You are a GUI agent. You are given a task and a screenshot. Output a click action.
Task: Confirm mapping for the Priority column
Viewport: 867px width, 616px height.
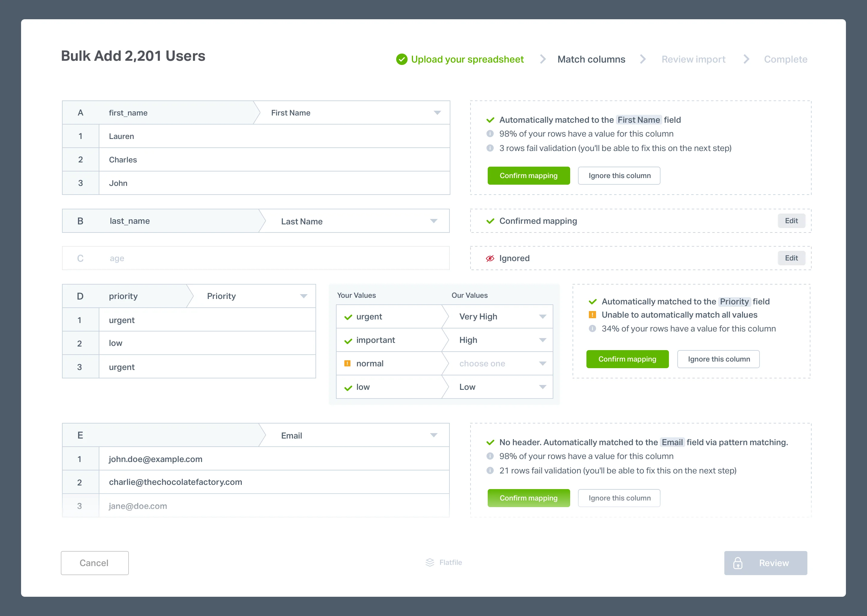pos(627,359)
